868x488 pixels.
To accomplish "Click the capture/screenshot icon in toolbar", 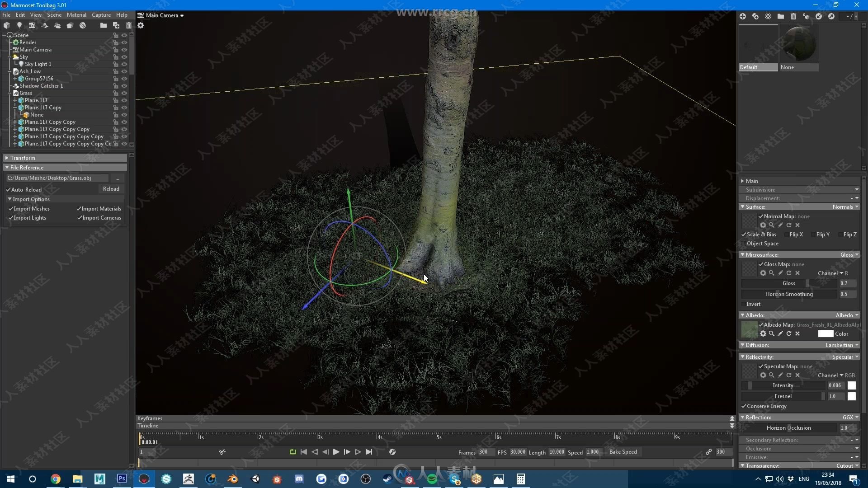I will 31,25.
